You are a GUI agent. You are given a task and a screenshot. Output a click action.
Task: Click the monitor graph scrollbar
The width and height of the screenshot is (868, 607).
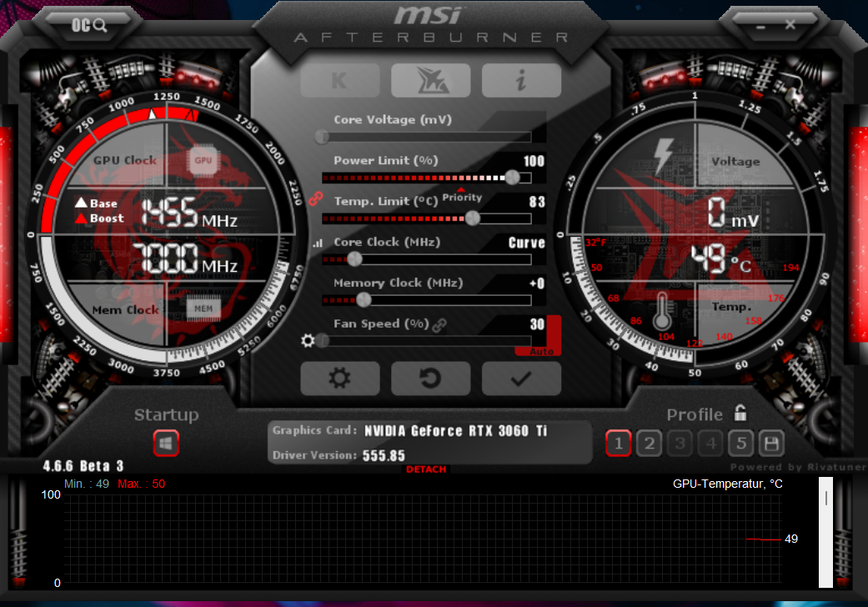point(825,532)
